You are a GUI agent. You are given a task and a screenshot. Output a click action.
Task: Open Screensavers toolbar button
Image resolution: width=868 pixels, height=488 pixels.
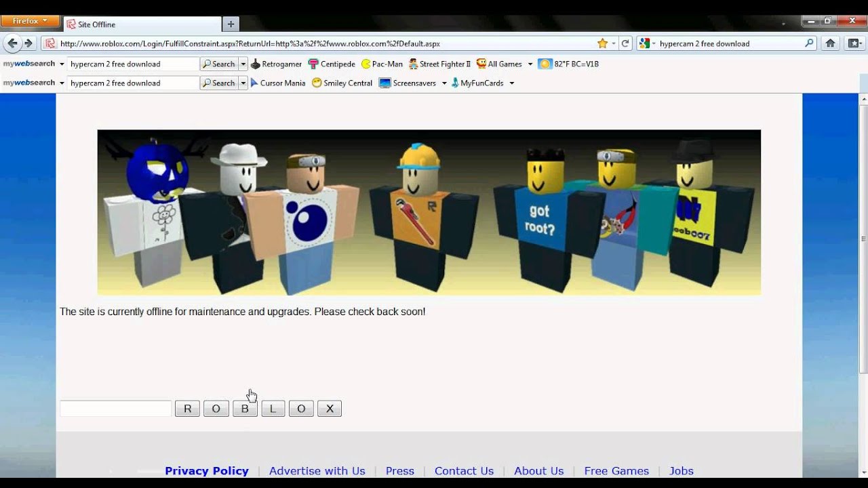[408, 83]
